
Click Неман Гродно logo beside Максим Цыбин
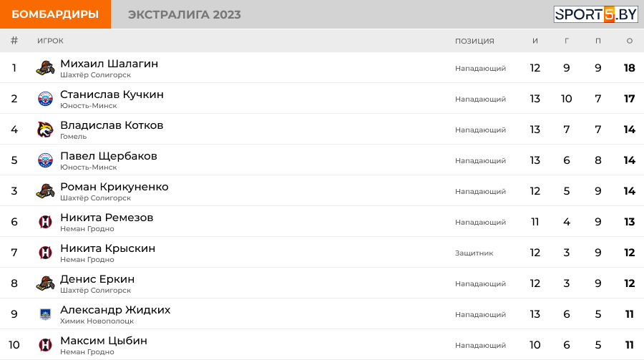click(45, 345)
